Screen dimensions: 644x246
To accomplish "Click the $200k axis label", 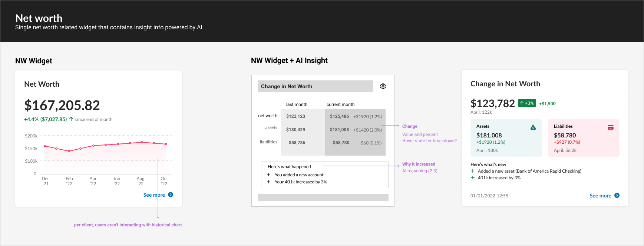I will pyautogui.click(x=31, y=136).
